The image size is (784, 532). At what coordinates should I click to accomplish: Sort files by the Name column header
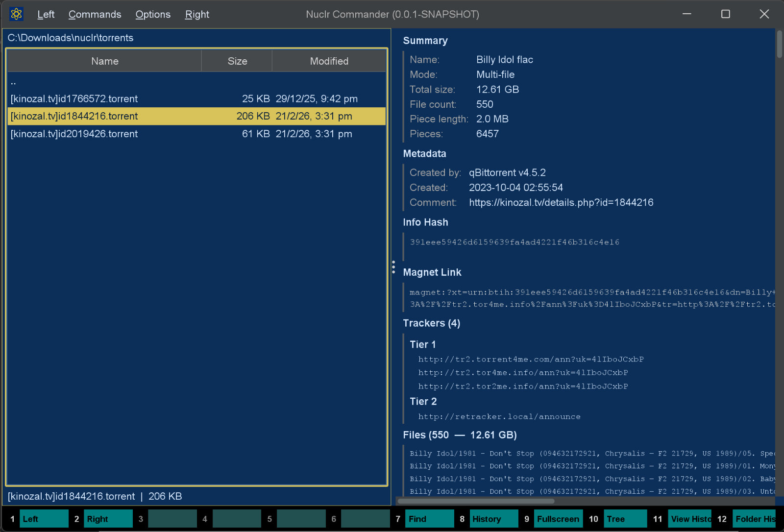tap(105, 61)
